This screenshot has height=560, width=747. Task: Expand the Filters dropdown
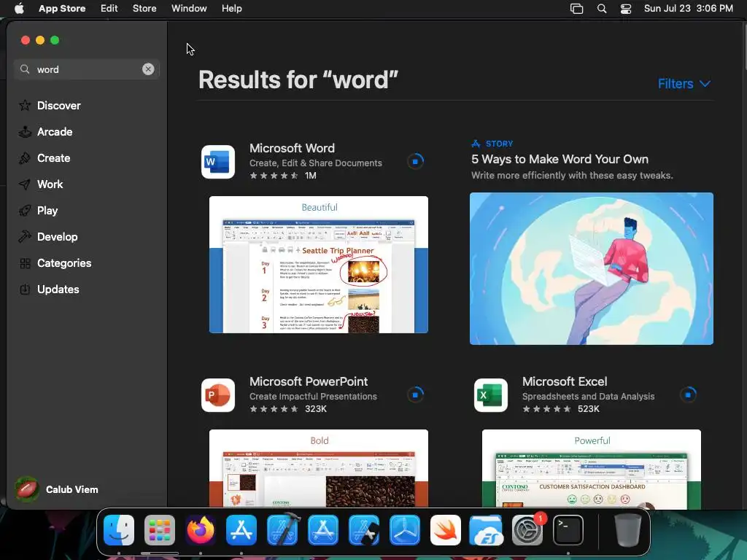(x=684, y=84)
